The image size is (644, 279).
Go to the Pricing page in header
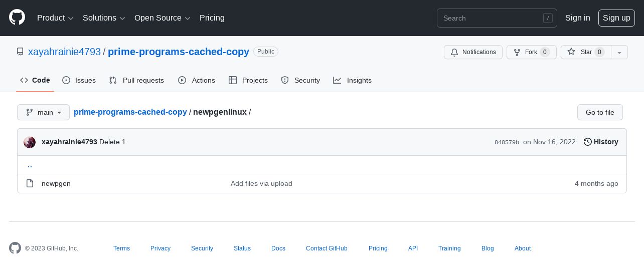tap(212, 18)
